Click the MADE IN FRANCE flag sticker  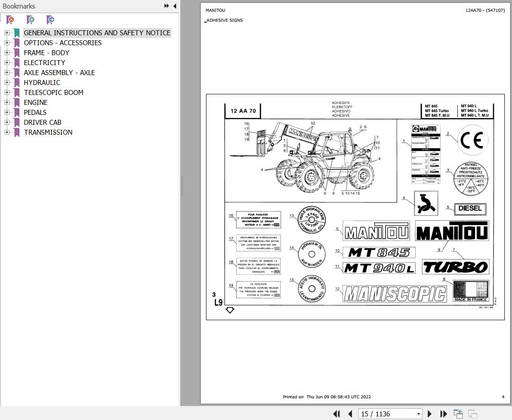[471, 291]
